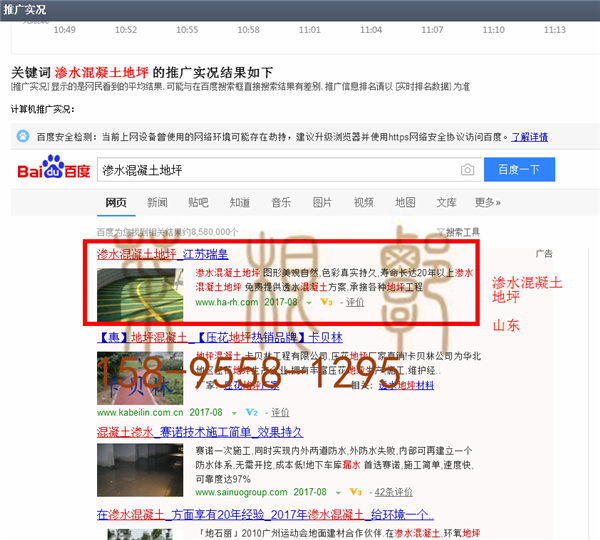
Task: Expand the dropdown arrow after www.kabeilin.com.cn 2017-08
Action: point(234,413)
